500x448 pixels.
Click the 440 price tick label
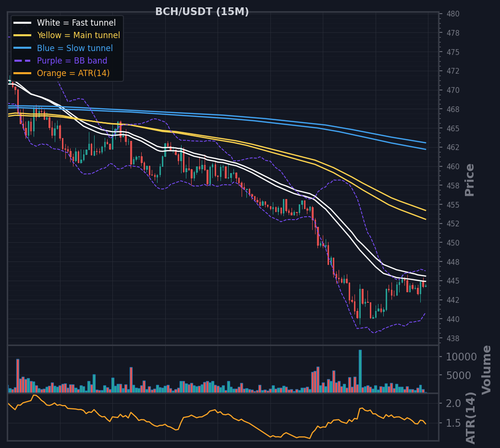(x=453, y=319)
